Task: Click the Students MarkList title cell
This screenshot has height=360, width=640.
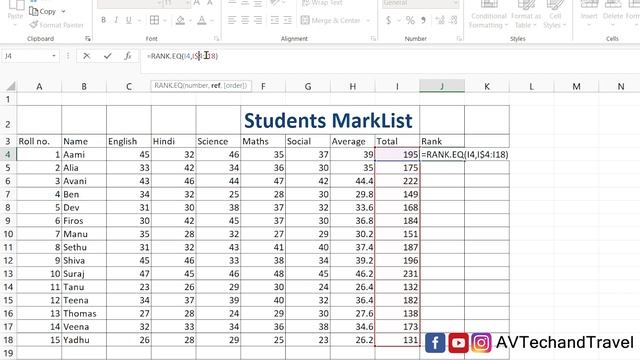Action: (328, 120)
